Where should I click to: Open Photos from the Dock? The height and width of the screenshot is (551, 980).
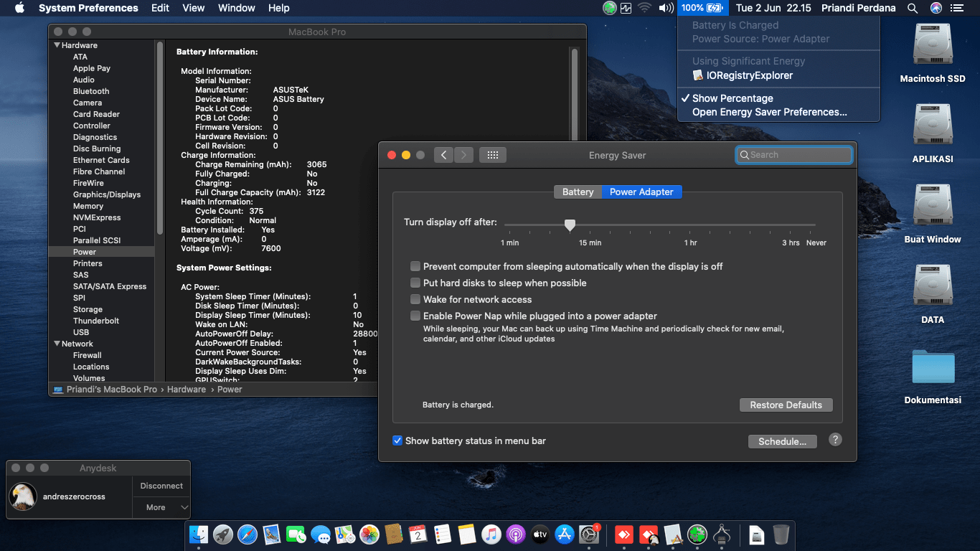click(x=369, y=534)
